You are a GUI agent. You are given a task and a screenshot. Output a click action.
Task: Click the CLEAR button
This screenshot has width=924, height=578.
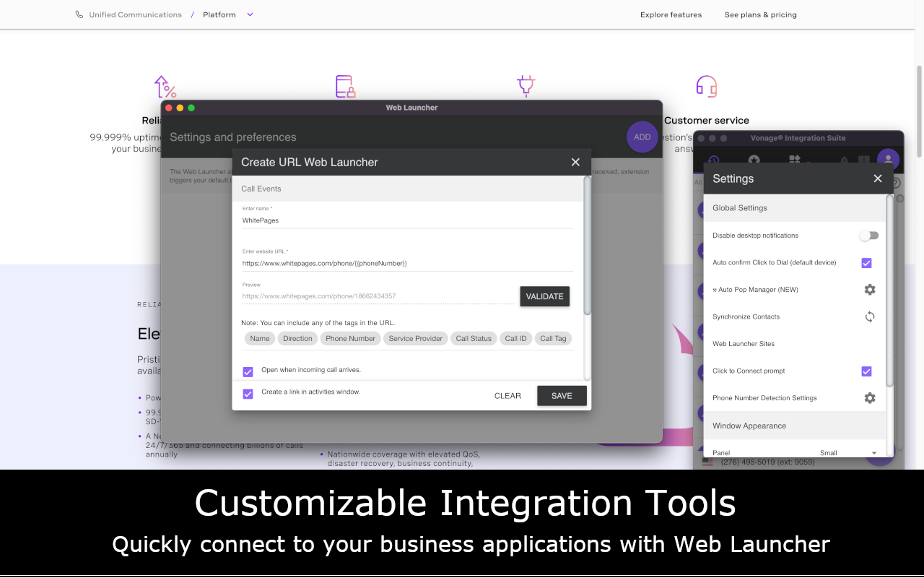pos(507,396)
